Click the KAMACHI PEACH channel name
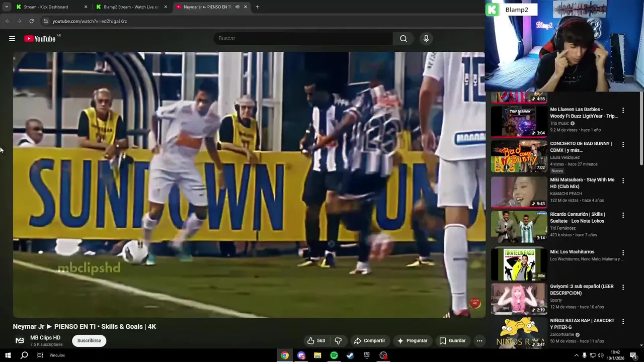Viewport: 644px width, 362px height. (x=566, y=194)
